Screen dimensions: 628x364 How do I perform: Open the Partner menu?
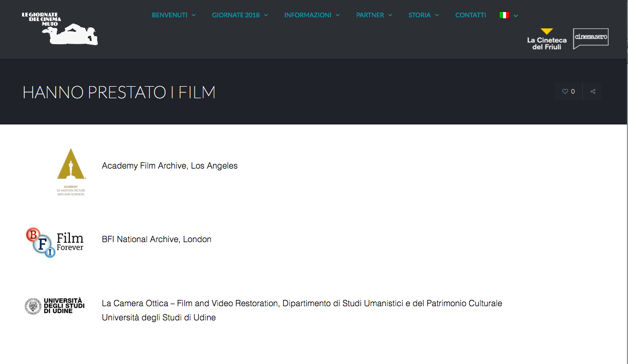374,15
